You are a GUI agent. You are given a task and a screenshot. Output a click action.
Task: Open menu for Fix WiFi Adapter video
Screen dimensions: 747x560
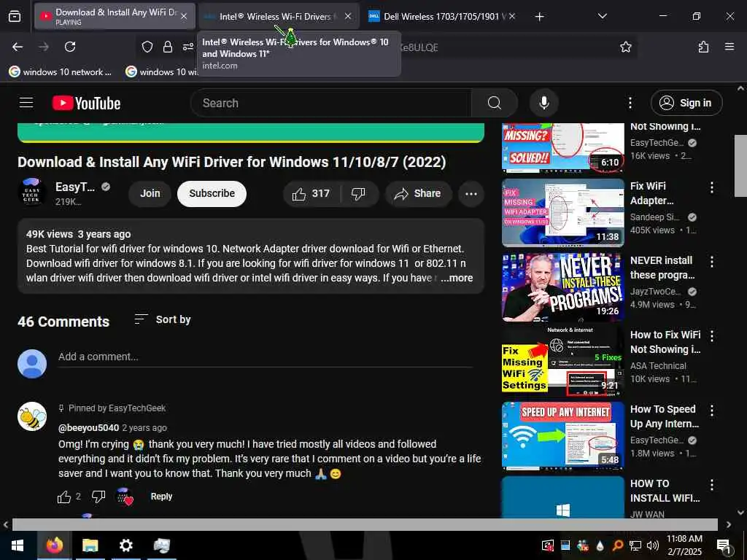[x=712, y=187]
